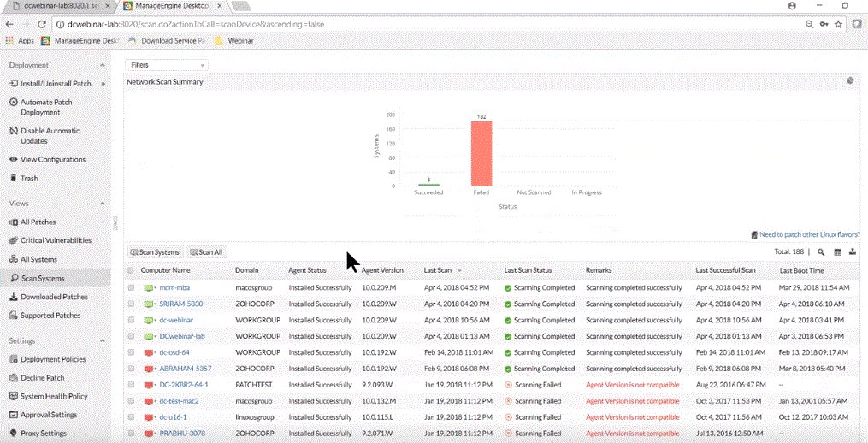The height and width of the screenshot is (443, 868).
Task: Open Install/Uninstall Patch menu item
Action: tap(50, 84)
